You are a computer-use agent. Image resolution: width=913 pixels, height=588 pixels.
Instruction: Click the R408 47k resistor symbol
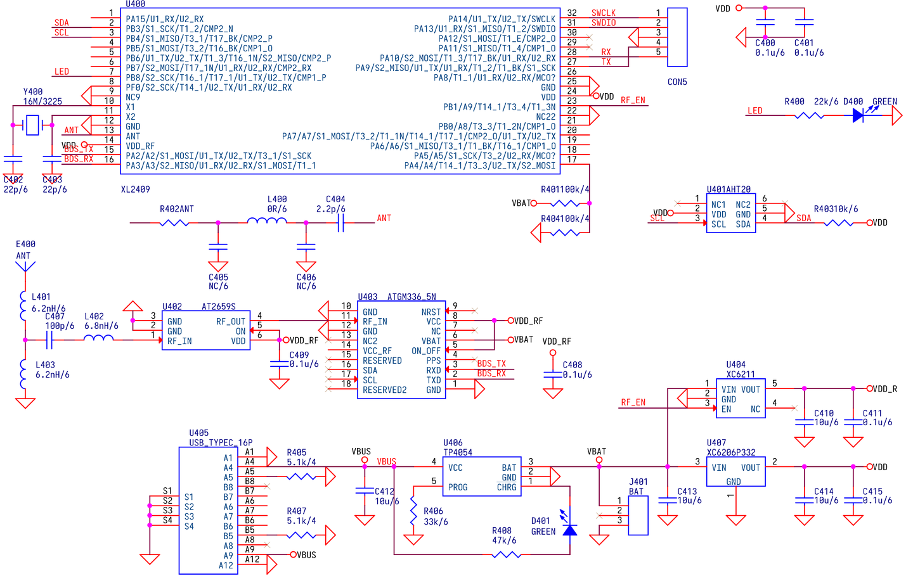[x=507, y=555]
